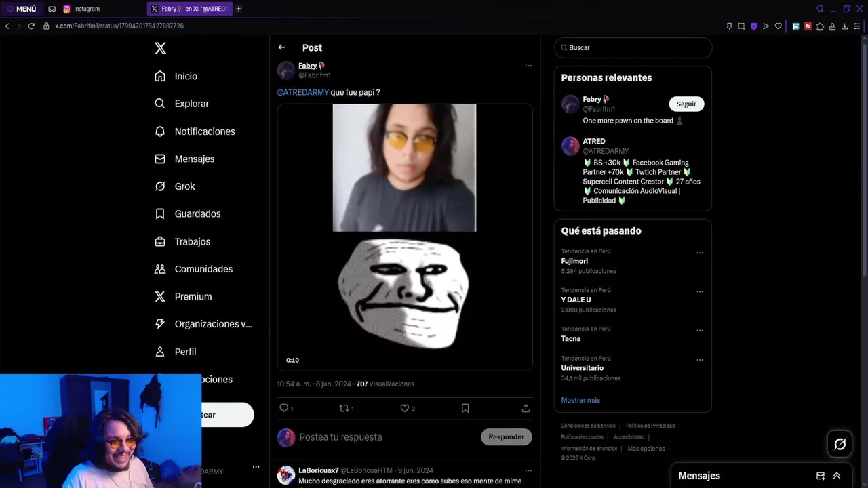Click the browser tab search magnifier
Image resolution: width=868 pixels, height=488 pixels.
[820, 9]
